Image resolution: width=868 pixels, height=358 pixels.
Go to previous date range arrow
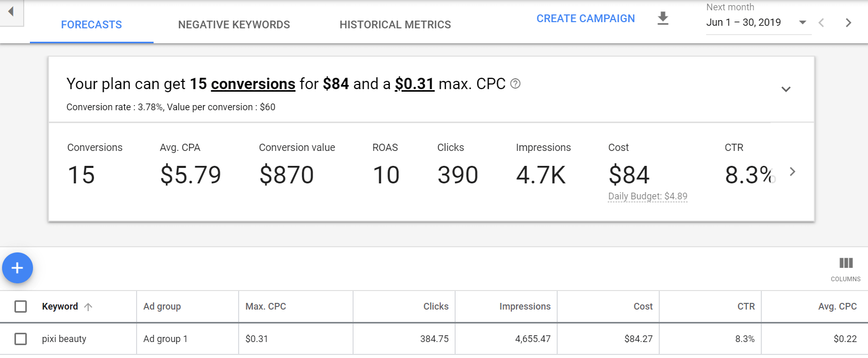point(821,23)
